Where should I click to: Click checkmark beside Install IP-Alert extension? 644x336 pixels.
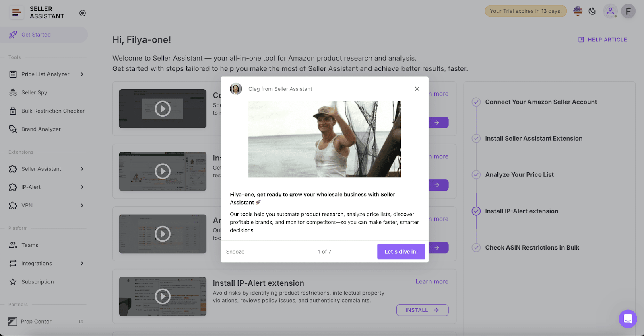476,211
